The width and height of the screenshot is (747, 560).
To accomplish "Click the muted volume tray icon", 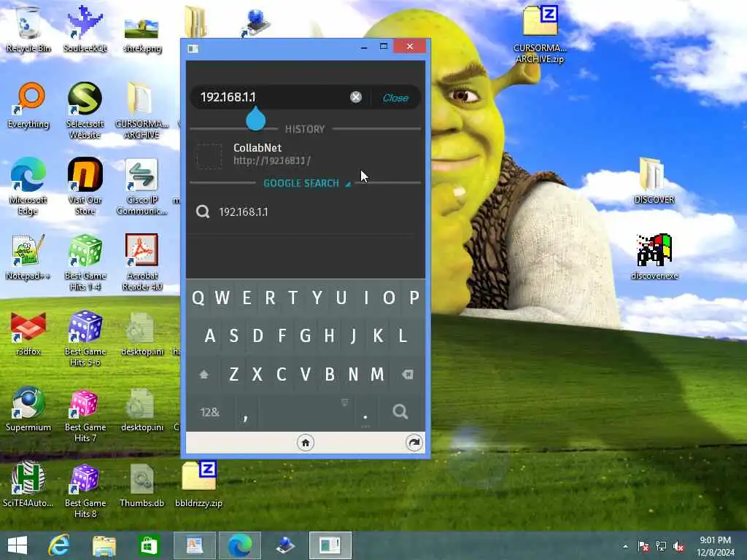I will (x=678, y=546).
